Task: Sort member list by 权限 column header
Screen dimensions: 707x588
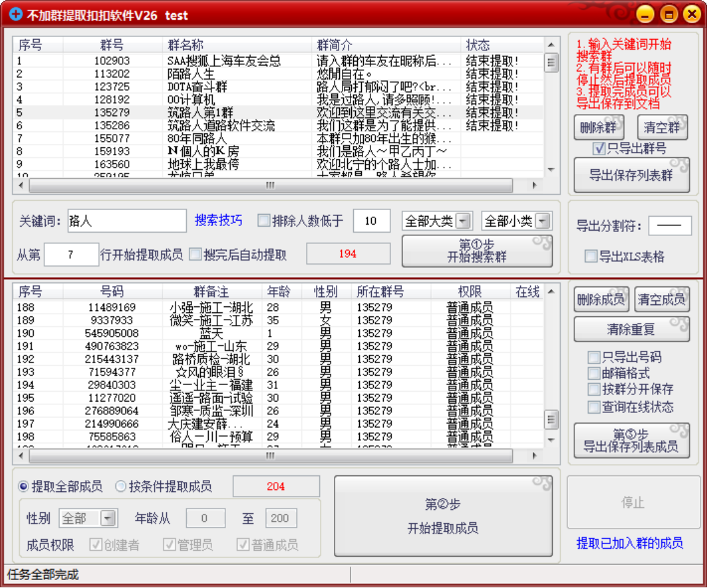Action: [x=470, y=292]
